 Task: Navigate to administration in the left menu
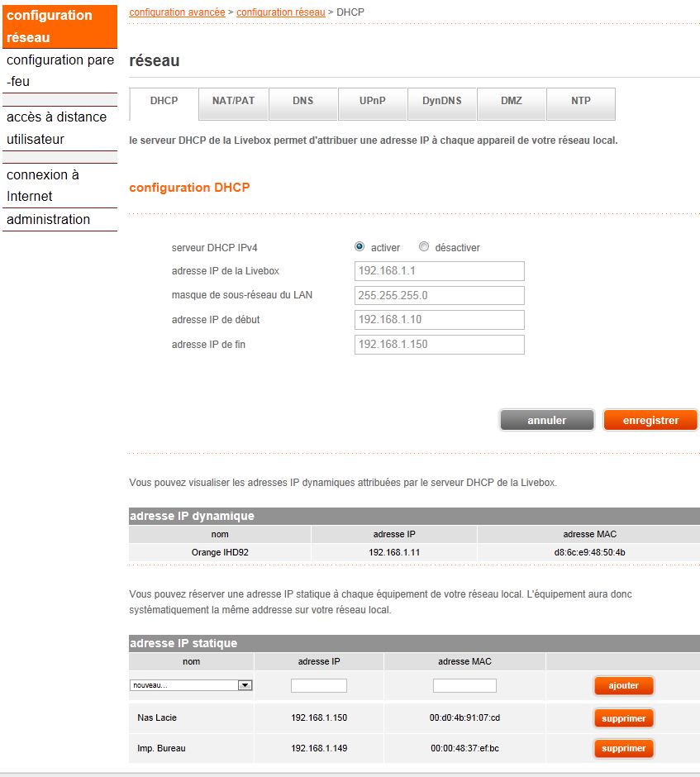coord(47,219)
